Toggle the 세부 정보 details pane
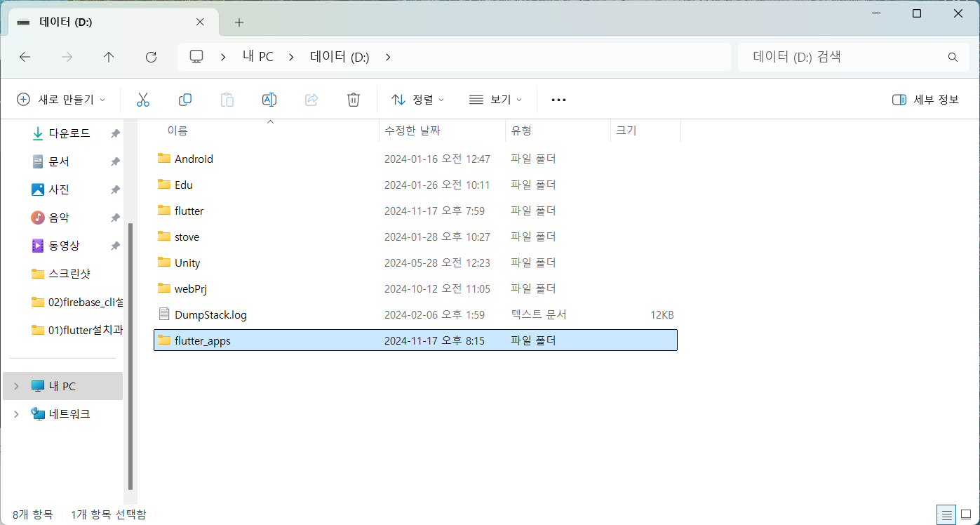The height and width of the screenshot is (525, 980). (925, 100)
